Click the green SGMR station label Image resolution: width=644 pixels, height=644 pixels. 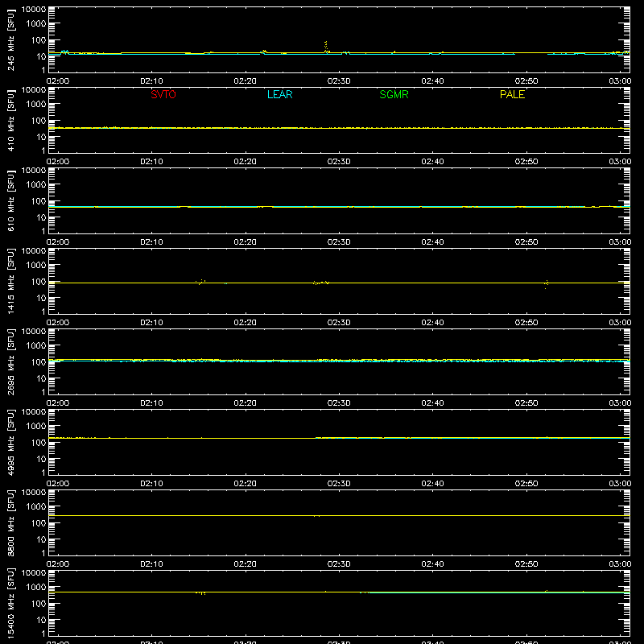click(394, 94)
